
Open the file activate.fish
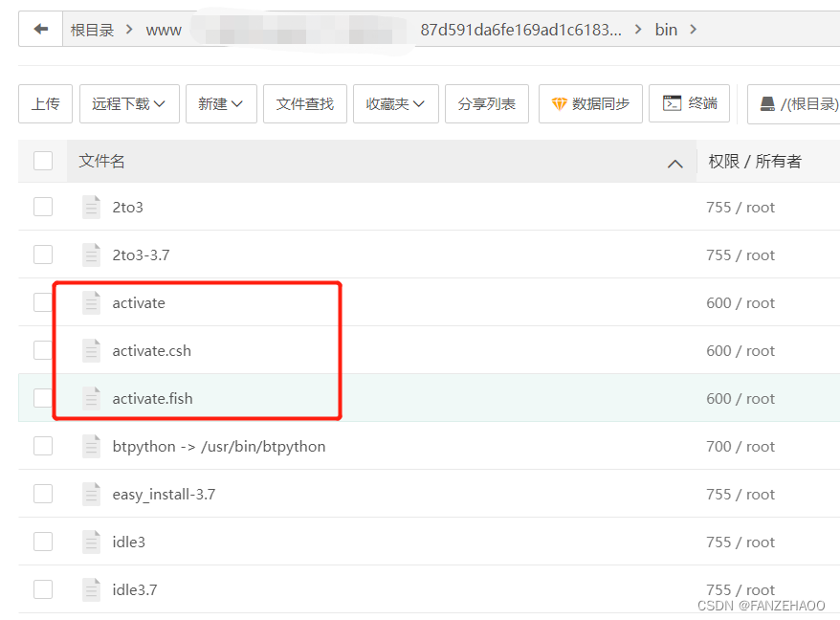152,398
